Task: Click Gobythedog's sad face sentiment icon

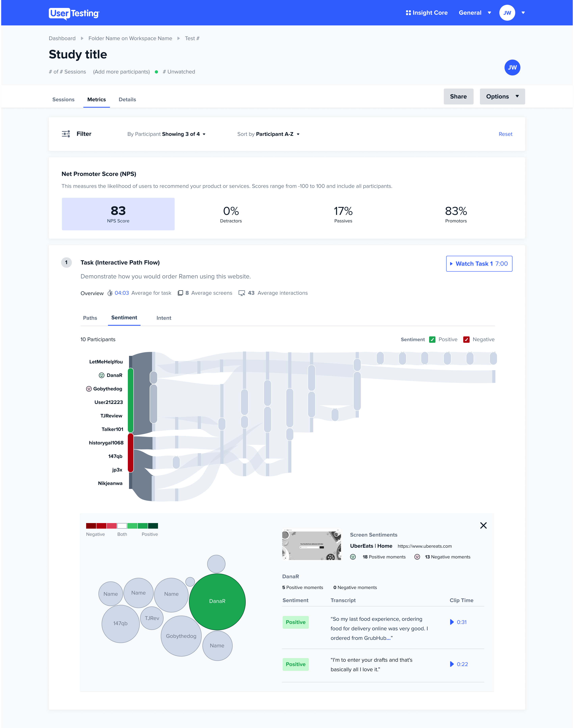Action: [89, 389]
